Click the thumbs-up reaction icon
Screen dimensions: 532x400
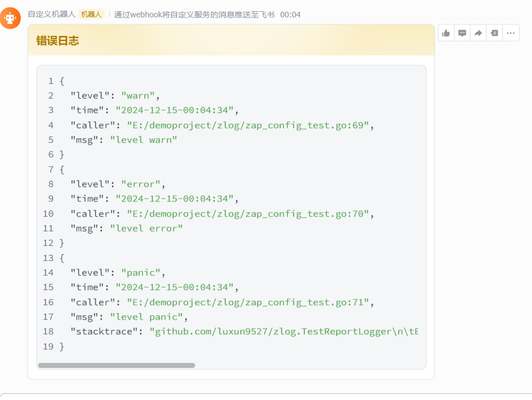coord(446,33)
